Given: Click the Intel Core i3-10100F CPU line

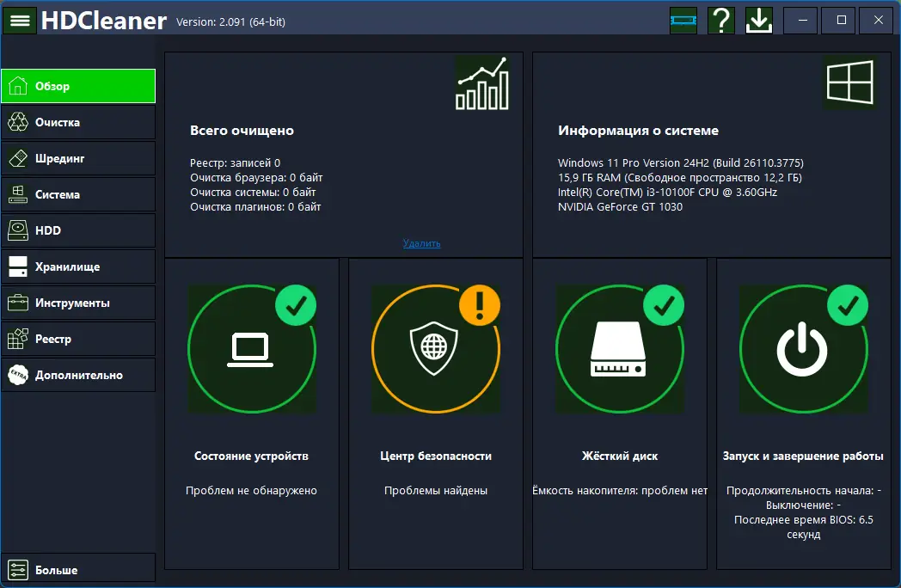Looking at the screenshot, I should tap(667, 192).
